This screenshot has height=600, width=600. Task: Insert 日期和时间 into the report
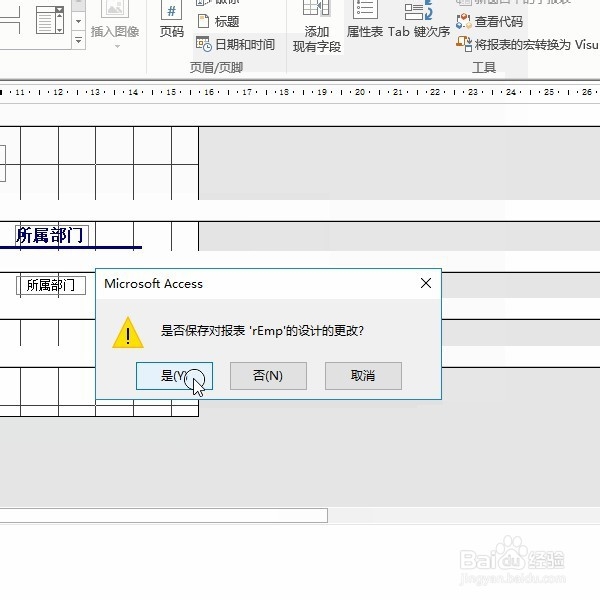(235, 44)
